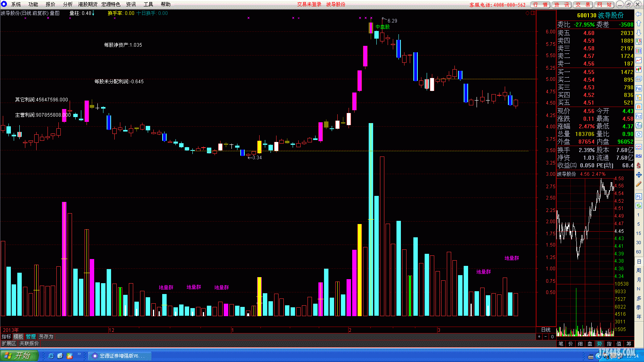Click the 另存为 save-as button
Screen dimensions: 644x362
(46, 337)
